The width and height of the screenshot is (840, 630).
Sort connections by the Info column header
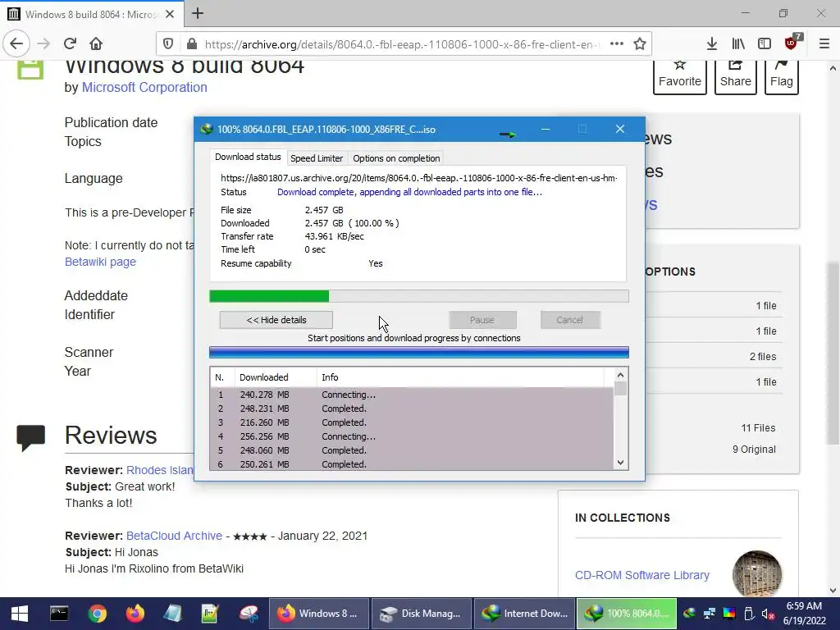pos(461,377)
